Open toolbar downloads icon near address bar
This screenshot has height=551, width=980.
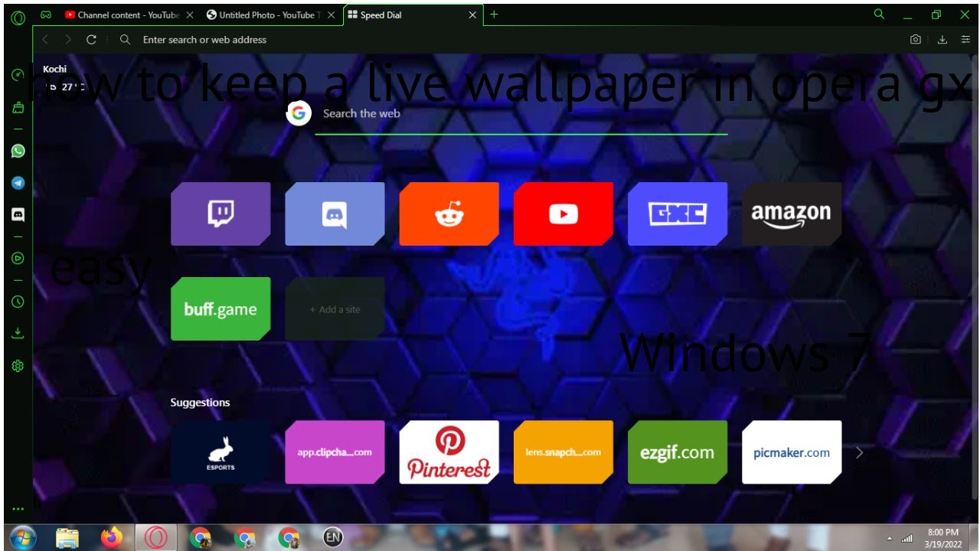coord(942,39)
